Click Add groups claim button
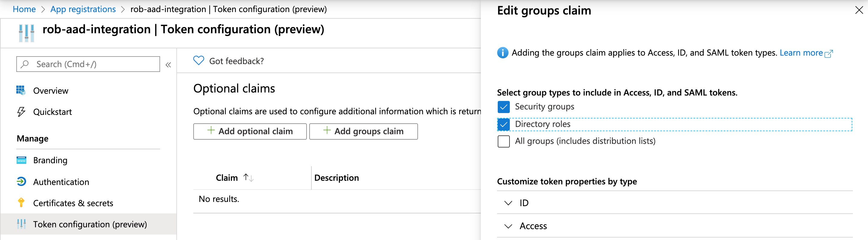Viewport: 868px width, 240px height. (363, 131)
